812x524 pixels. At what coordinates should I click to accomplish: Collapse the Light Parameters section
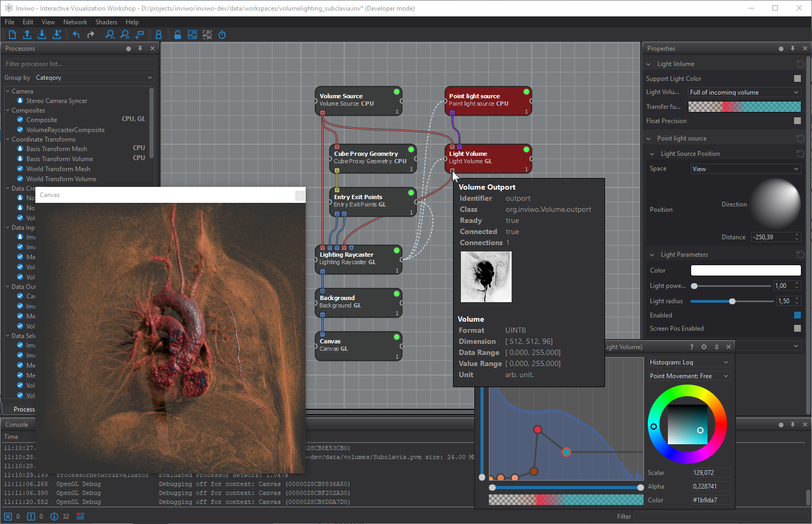tap(653, 255)
